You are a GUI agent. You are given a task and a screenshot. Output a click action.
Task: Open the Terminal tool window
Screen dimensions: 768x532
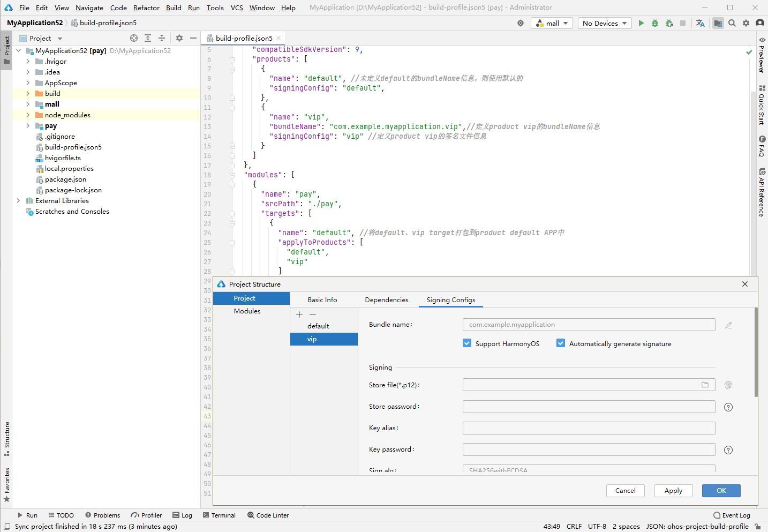(219, 515)
